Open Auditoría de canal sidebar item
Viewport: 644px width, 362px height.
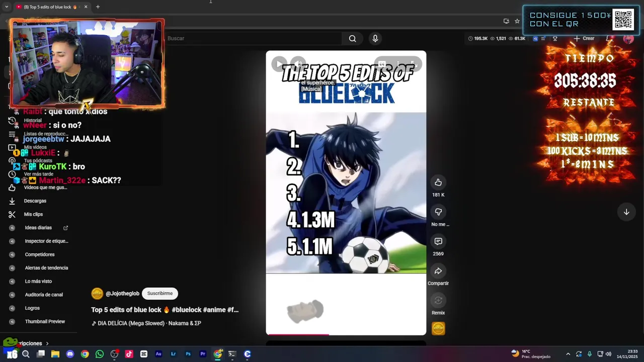click(44, 295)
